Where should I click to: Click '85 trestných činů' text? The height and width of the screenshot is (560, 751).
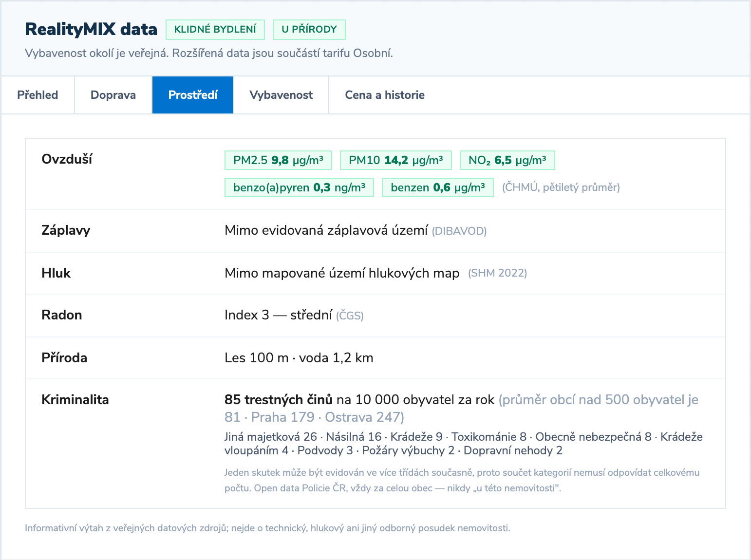click(x=279, y=400)
